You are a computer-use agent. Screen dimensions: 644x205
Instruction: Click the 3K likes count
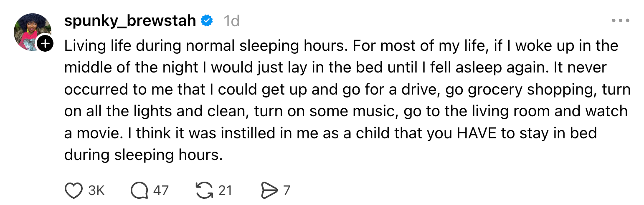point(96,190)
